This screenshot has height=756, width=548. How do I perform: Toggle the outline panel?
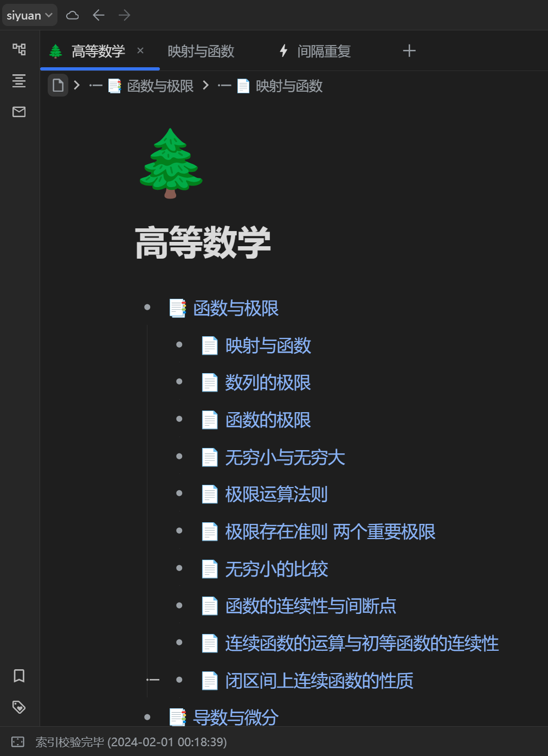tap(19, 80)
